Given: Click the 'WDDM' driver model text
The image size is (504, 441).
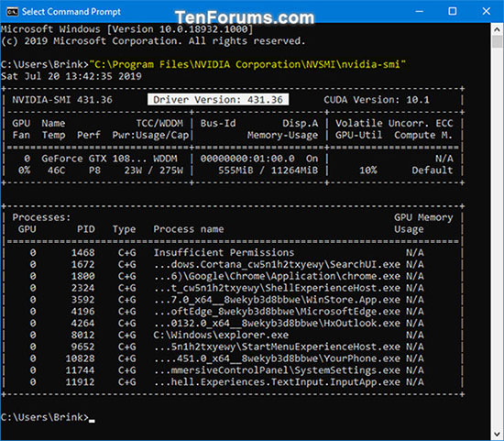Looking at the screenshot, I should (x=165, y=159).
